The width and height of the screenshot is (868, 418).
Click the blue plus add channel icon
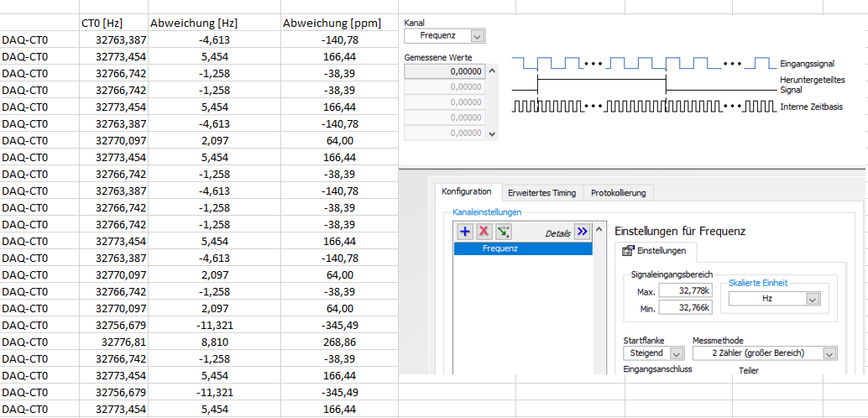[x=463, y=232]
